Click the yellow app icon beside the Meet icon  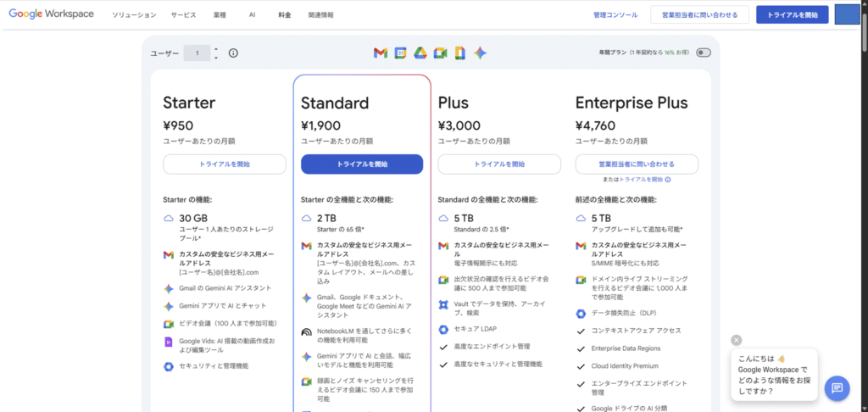coord(459,53)
